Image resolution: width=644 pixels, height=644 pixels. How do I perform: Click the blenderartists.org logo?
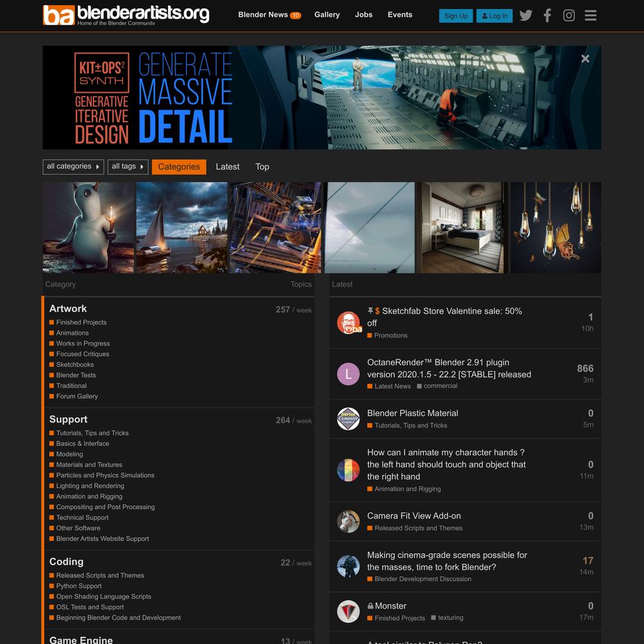tap(126, 15)
